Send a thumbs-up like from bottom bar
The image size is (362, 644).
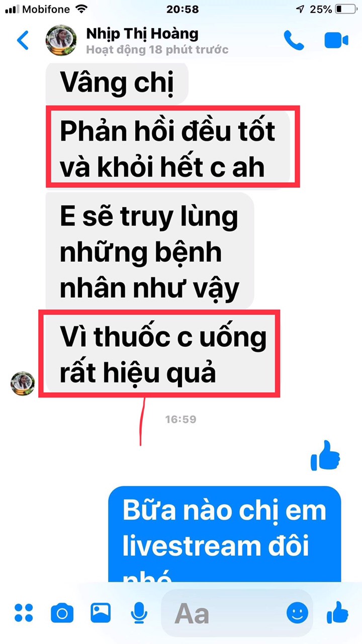click(337, 612)
